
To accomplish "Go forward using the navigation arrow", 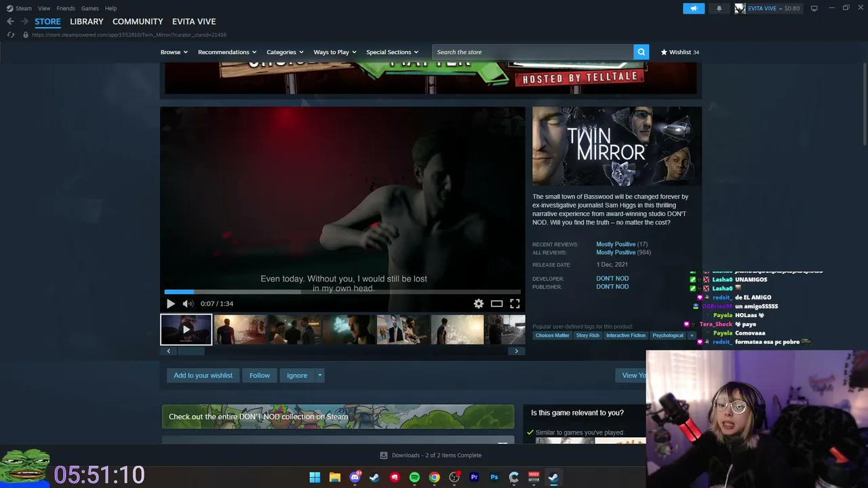I will click(24, 22).
